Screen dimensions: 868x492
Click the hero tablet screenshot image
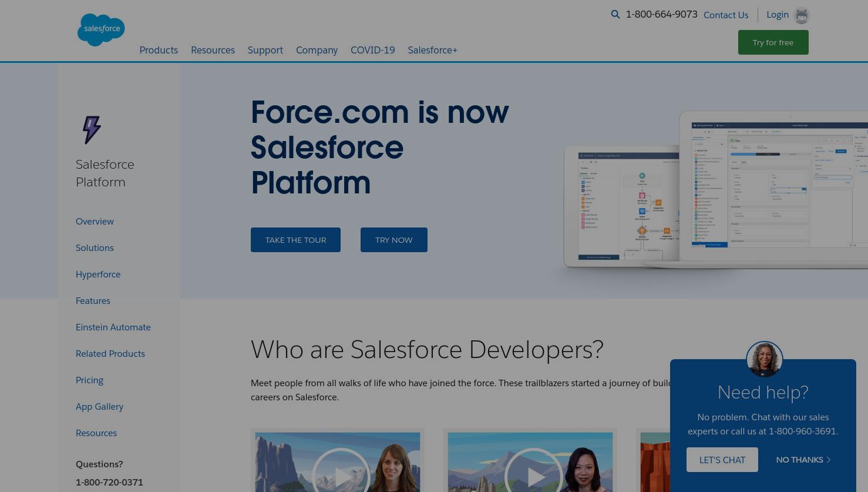coord(715,189)
